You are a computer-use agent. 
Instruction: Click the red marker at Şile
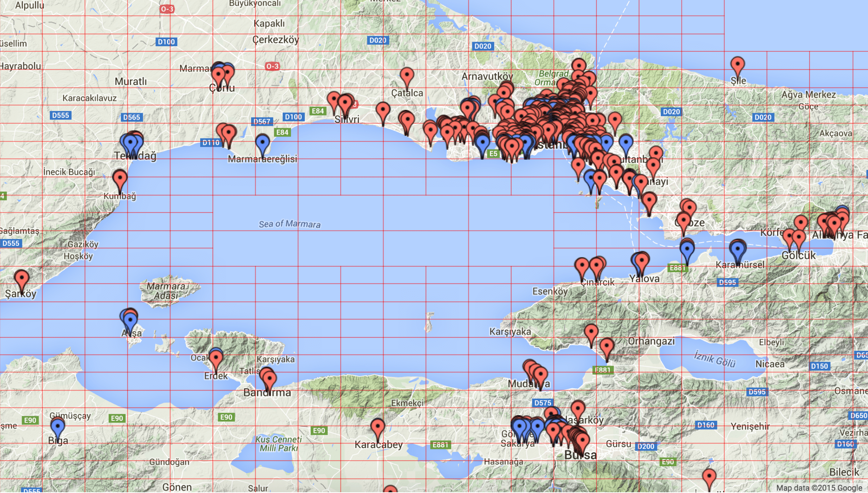click(x=737, y=64)
